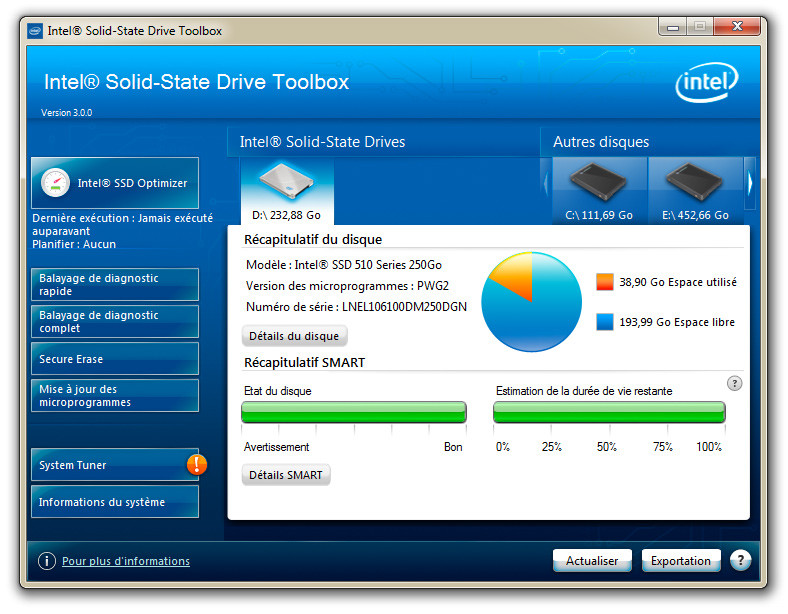Select the D:\ 232,88 Go Intel SSD
Screen dimensions: 788x614
tap(287, 191)
